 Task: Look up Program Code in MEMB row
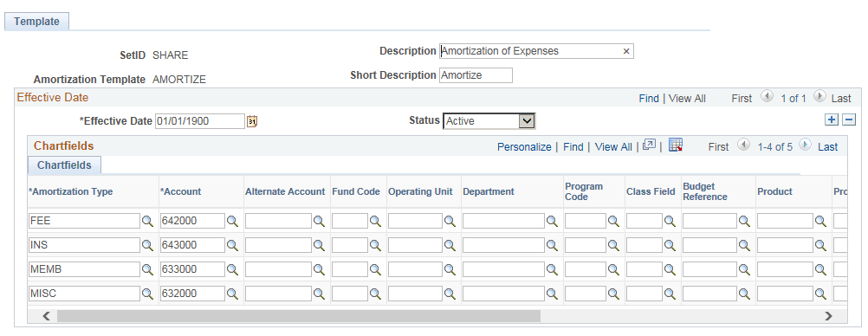coord(613,269)
